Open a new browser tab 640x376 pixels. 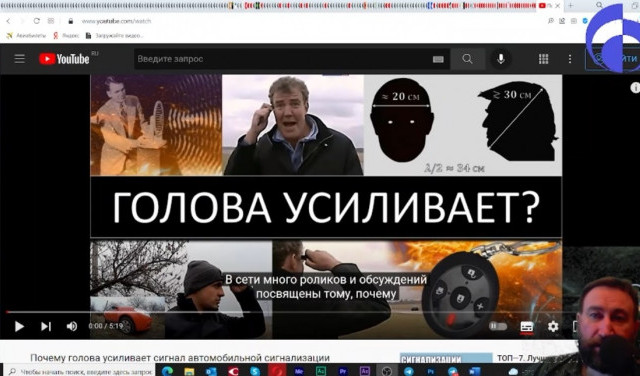(571, 6)
